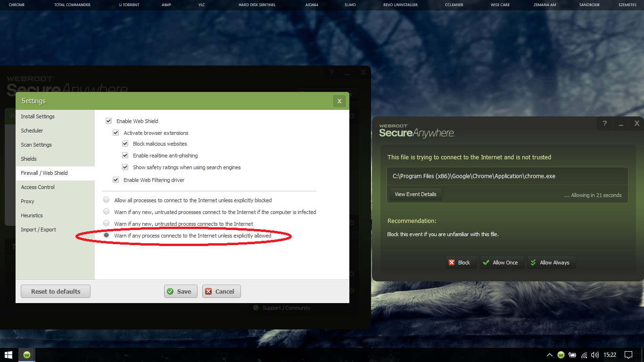Open Wi-Fi network tray icon
Viewport: 644px width, 362px height.
pos(584,355)
